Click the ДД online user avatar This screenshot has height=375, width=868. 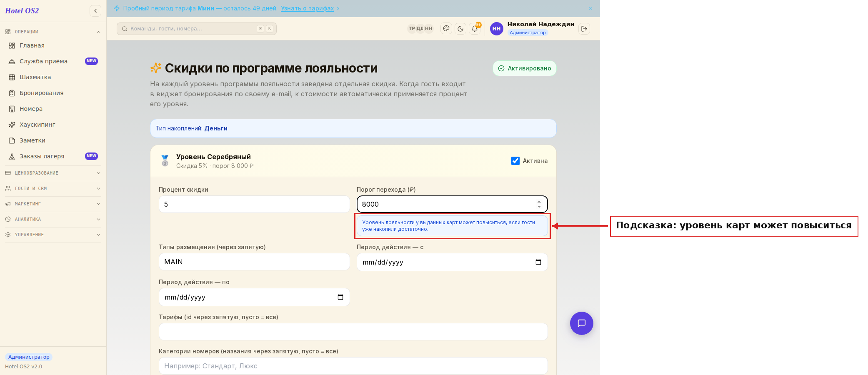pyautogui.click(x=420, y=28)
